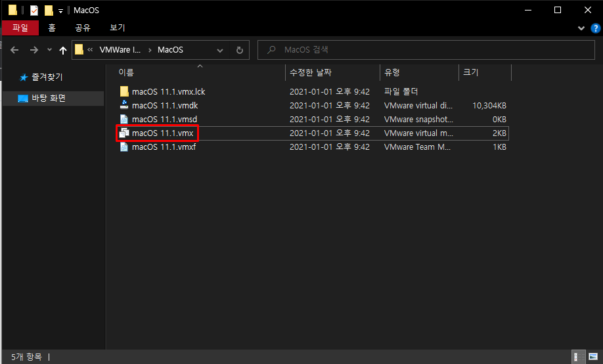Open Help with the question mark icon
This screenshot has height=364, width=603.
[x=595, y=28]
